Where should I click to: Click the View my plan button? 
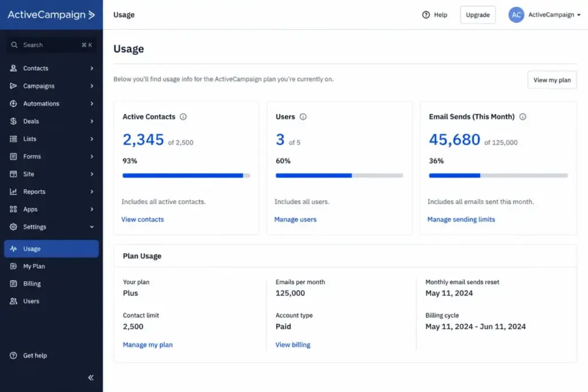(x=552, y=80)
